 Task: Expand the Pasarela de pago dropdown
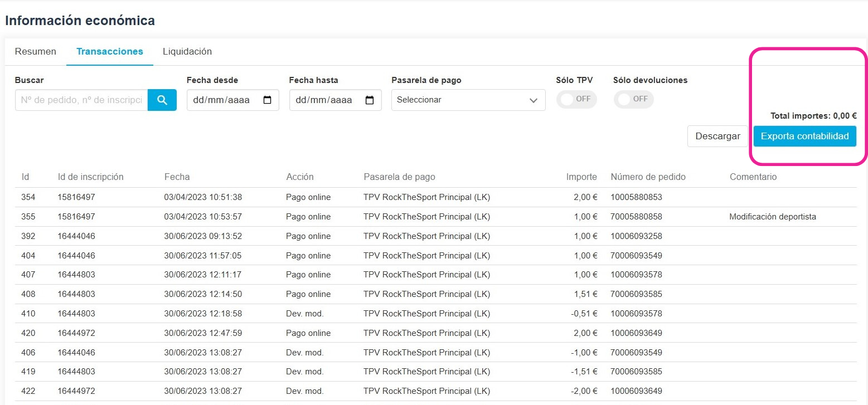[468, 100]
